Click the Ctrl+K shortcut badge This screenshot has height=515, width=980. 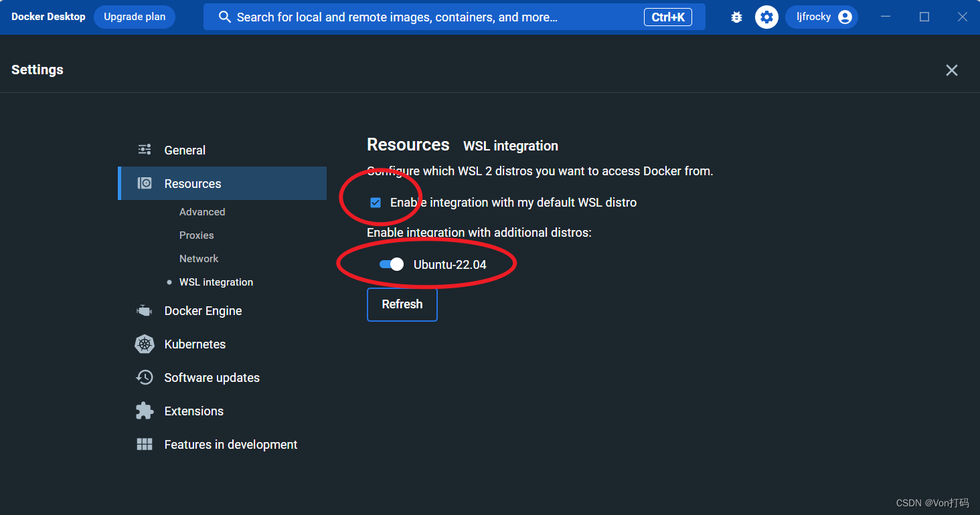pos(668,17)
